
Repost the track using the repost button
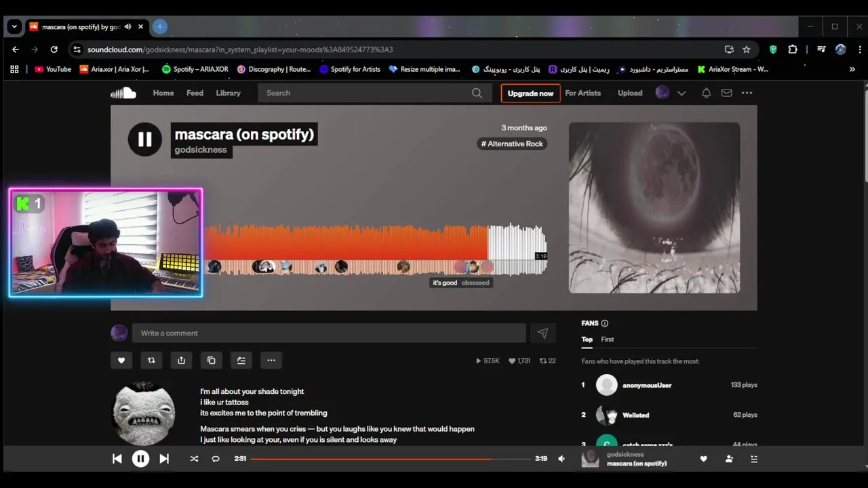coord(151,361)
